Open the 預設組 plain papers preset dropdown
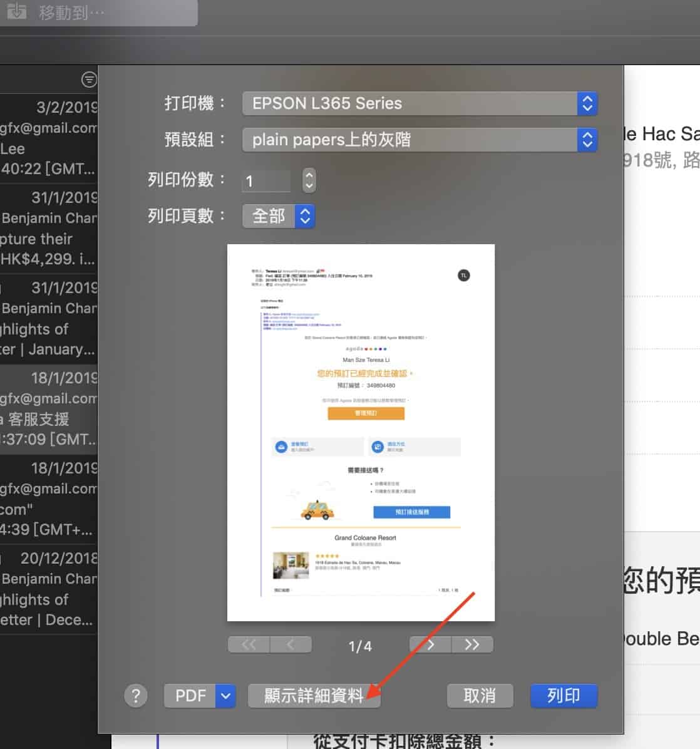This screenshot has width=700, height=749. click(x=419, y=140)
